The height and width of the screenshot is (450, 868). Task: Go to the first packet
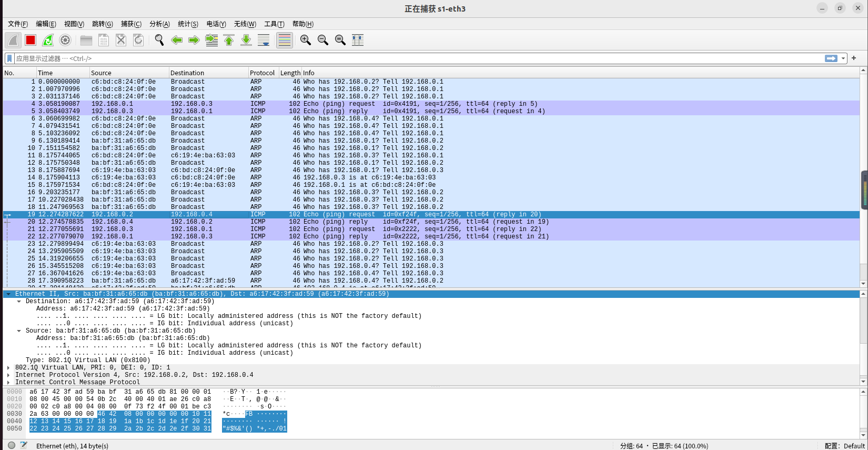pyautogui.click(x=229, y=40)
